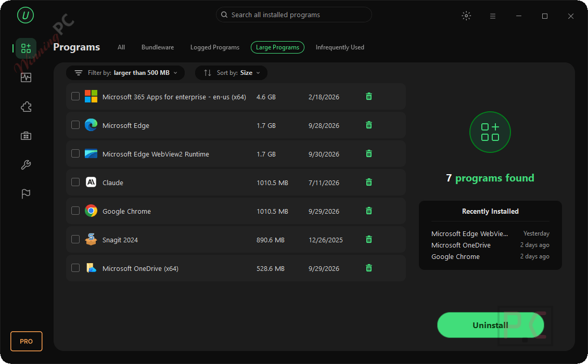Switch to the All tab
Image resolution: width=588 pixels, height=364 pixels.
(121, 47)
